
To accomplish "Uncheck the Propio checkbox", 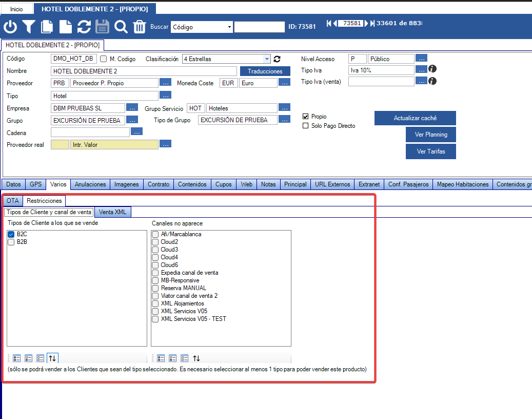I will click(305, 117).
